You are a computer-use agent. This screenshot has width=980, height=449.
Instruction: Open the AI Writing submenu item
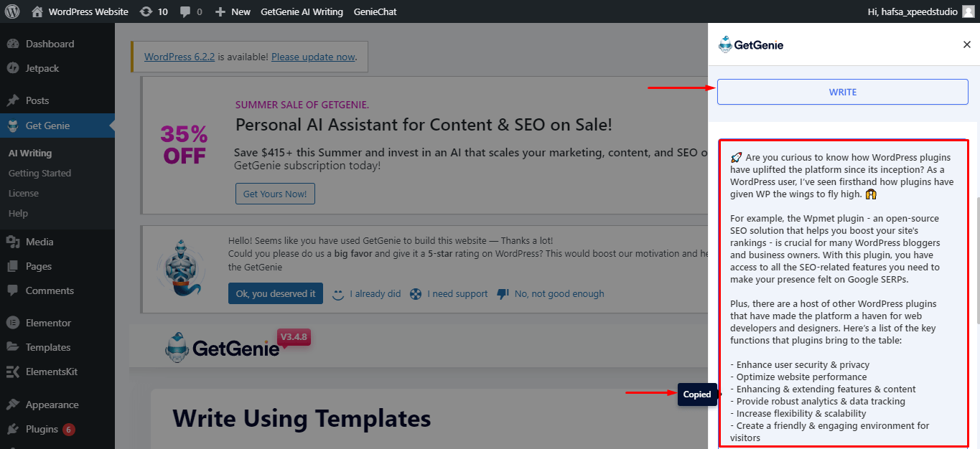click(30, 153)
